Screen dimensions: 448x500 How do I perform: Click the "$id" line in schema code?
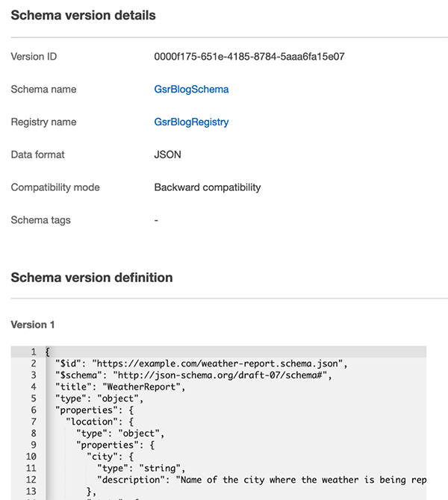pyautogui.click(x=202, y=364)
